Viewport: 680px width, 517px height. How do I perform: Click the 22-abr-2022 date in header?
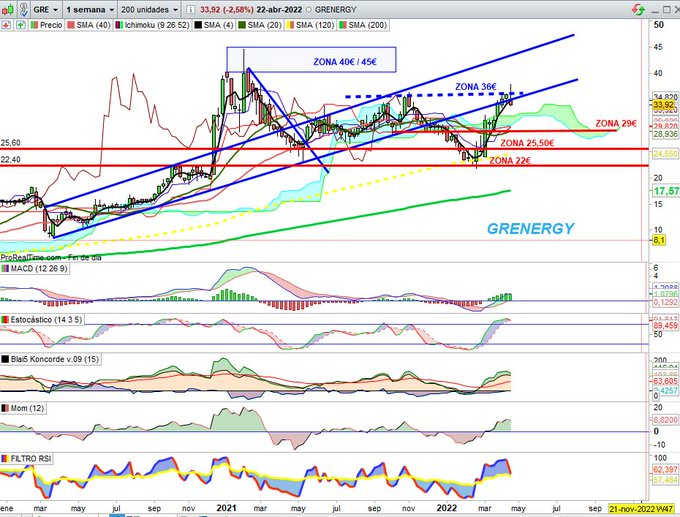(279, 10)
